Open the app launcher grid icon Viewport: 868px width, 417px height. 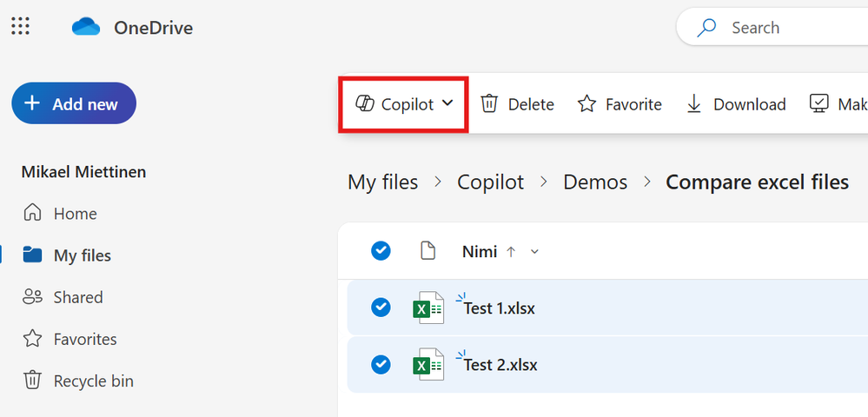(x=21, y=27)
